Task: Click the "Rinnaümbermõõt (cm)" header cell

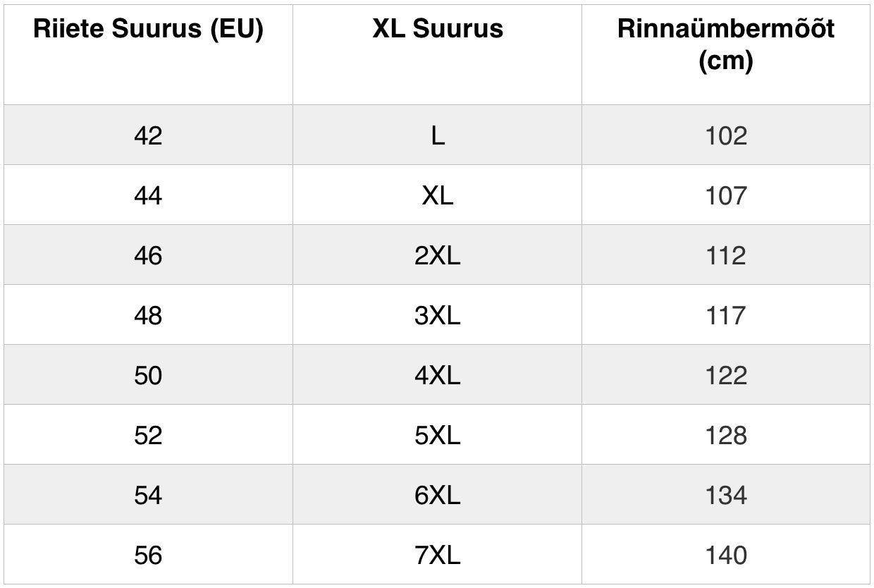Action: [726, 45]
